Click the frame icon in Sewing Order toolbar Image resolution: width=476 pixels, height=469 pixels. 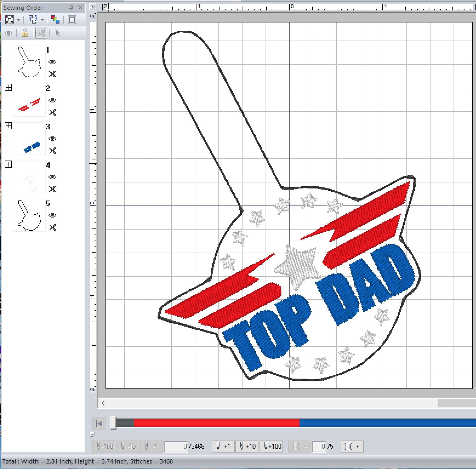coord(72,20)
